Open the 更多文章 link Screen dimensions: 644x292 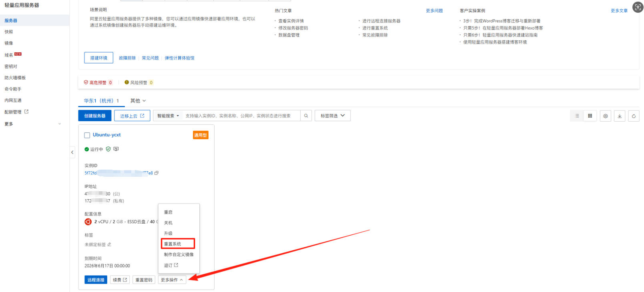[619, 11]
